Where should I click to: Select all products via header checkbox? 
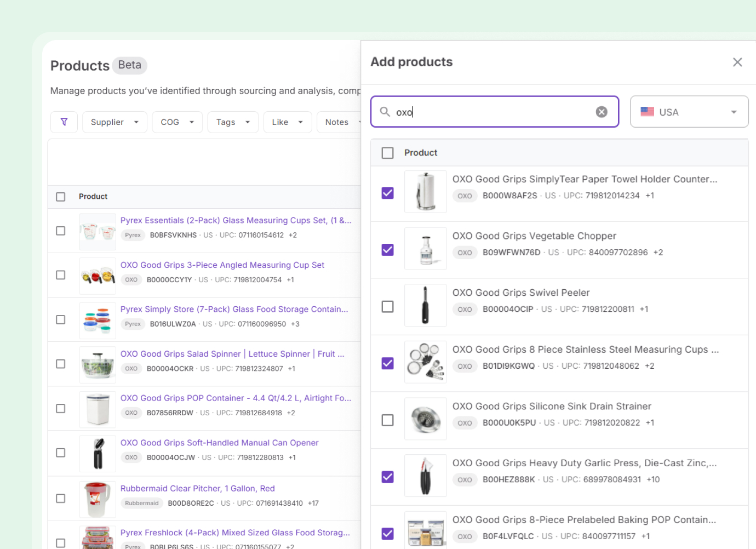[387, 153]
